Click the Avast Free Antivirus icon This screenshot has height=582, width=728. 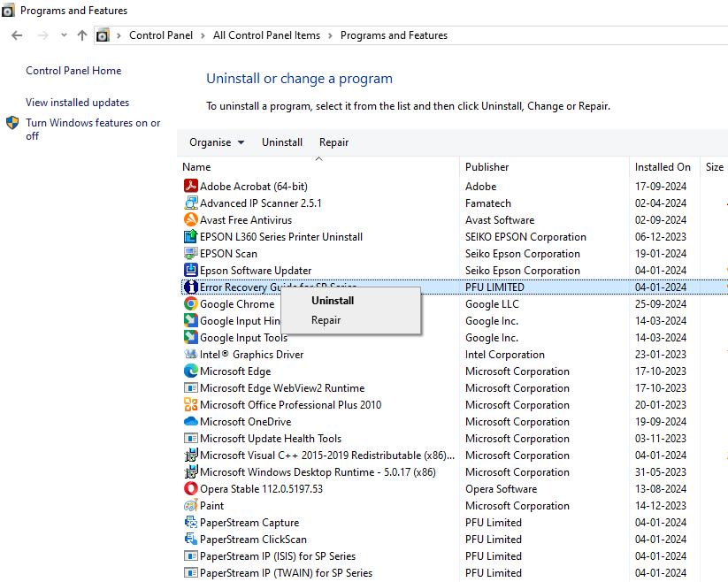coord(190,220)
